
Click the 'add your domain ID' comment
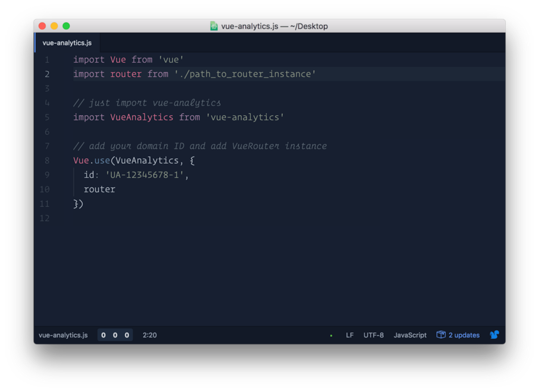tap(200, 146)
